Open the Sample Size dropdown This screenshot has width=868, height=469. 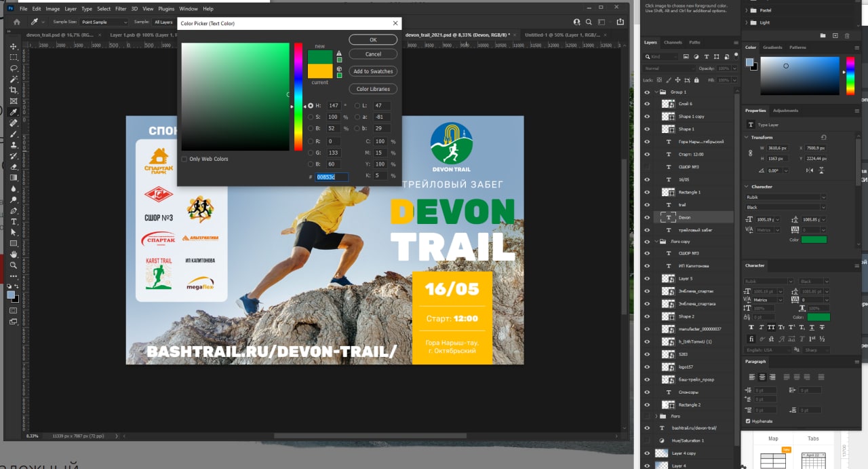coord(104,22)
